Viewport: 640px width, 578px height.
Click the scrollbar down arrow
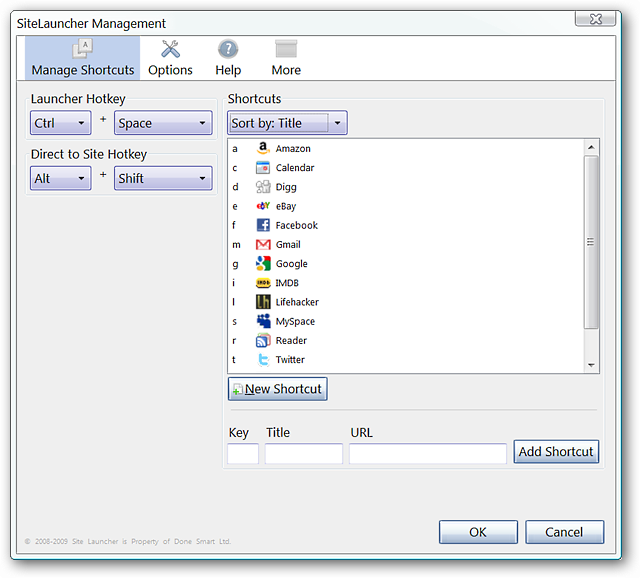tap(591, 365)
